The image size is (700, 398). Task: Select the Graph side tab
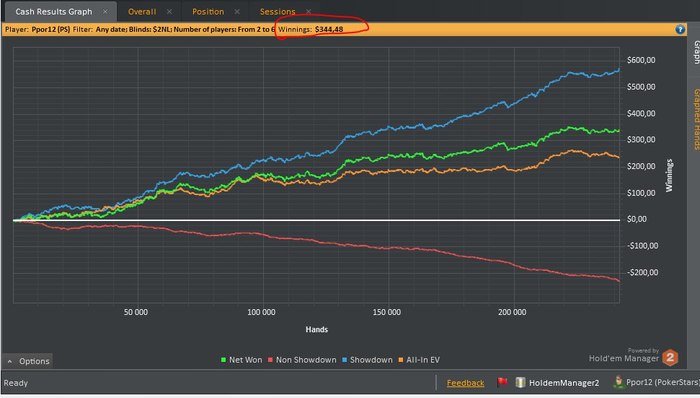point(696,53)
